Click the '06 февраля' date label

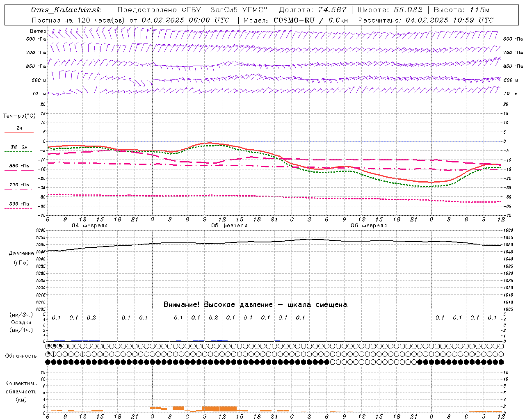[369, 226]
